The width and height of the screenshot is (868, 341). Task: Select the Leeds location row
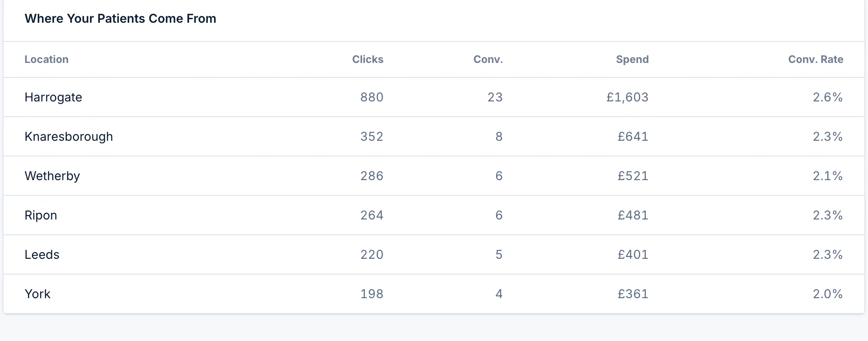[x=434, y=254]
